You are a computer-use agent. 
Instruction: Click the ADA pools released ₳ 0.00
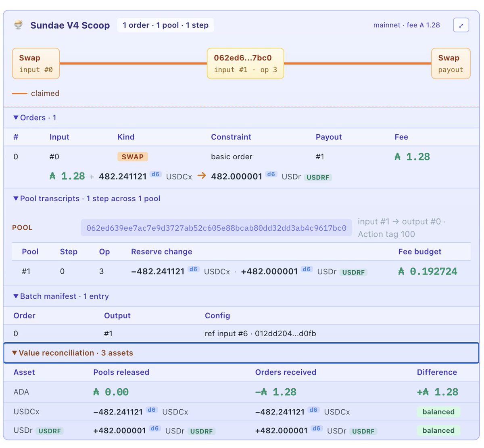click(111, 392)
